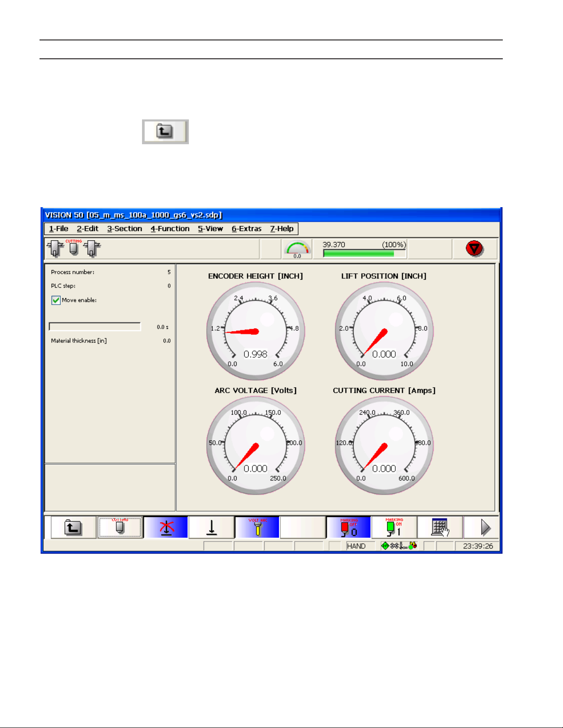Open the 2-Edit menu
This screenshot has width=563, height=728.
tap(87, 229)
